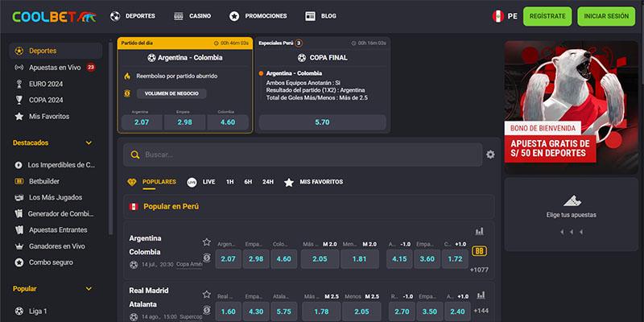This screenshot has height=322, width=644.
Task: Favorite the Argentina vs Colombia match star
Action: click(207, 242)
